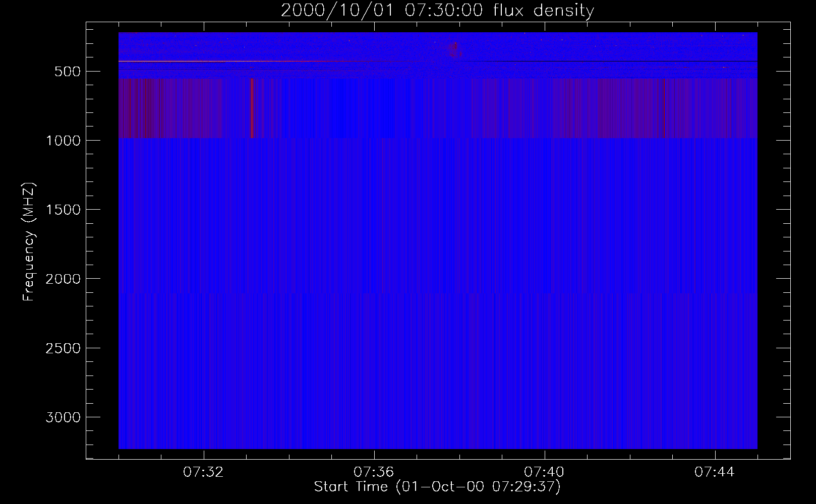Click the 1500 frequency tick label
The width and height of the screenshot is (816, 504).
pyautogui.click(x=63, y=210)
